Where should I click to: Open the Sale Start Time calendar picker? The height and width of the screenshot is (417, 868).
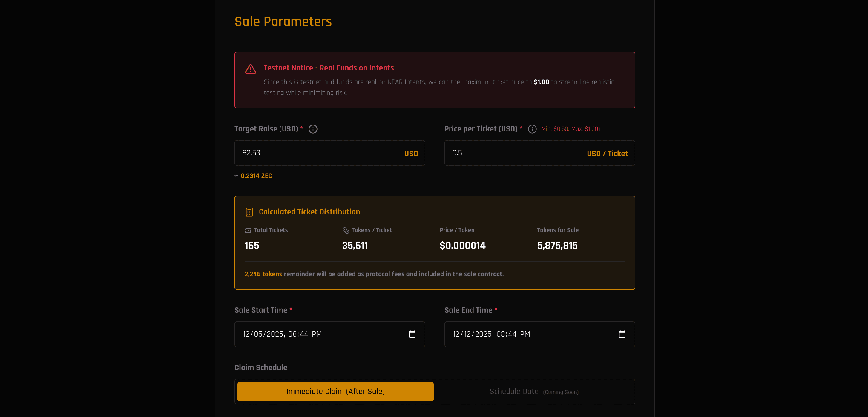pos(412,334)
